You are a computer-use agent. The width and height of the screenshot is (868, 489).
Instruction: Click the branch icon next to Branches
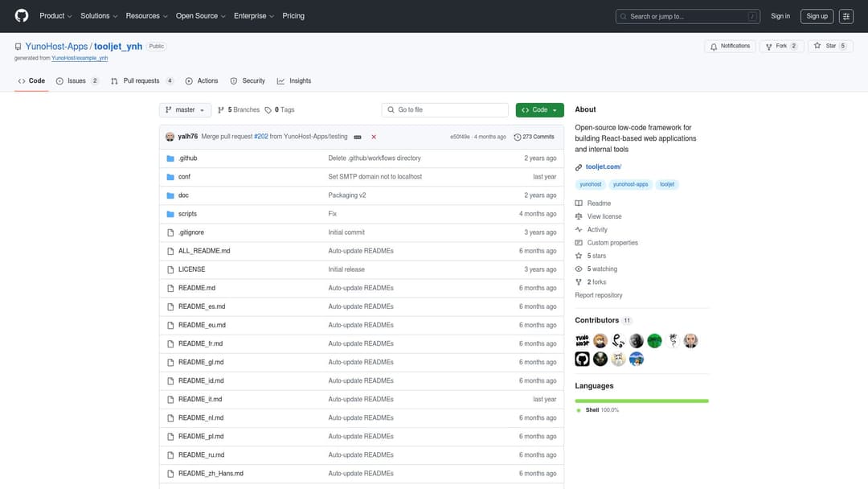[x=221, y=110]
